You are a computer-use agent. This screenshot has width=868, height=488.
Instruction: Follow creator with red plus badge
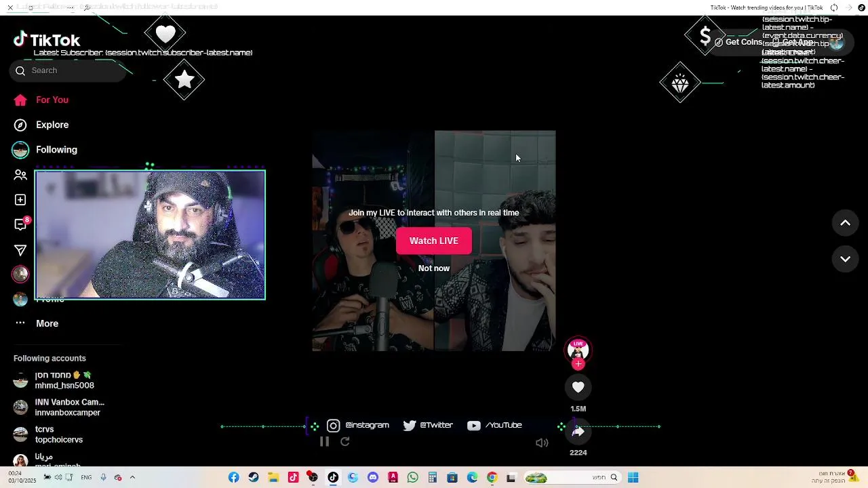578,364
